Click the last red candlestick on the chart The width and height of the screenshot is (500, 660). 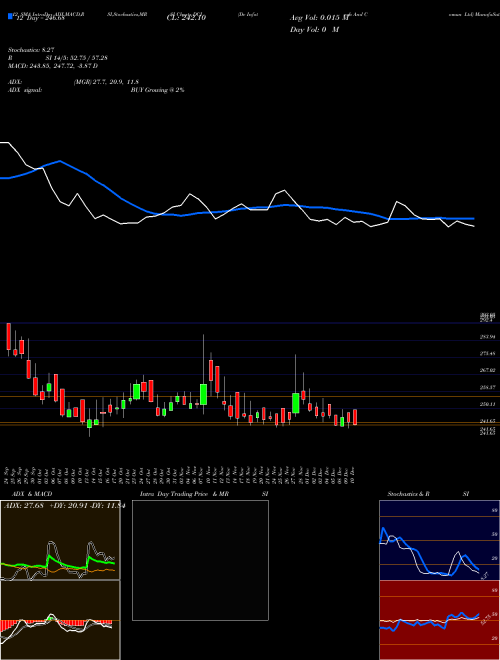[x=355, y=417]
